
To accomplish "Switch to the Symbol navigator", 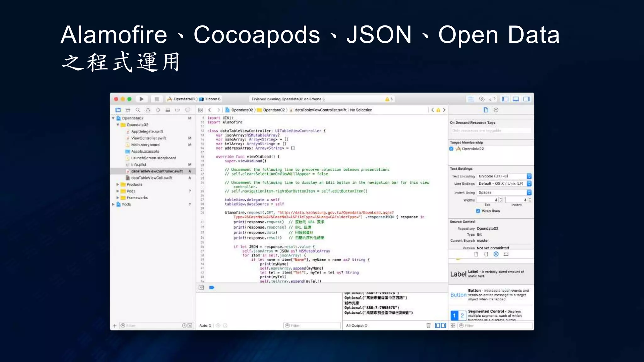I will 128,110.
